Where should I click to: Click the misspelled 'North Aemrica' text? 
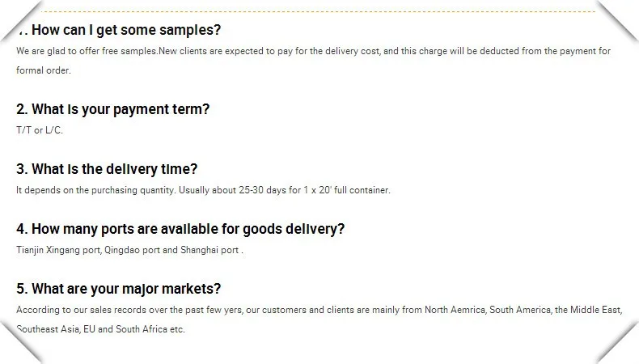(447, 310)
